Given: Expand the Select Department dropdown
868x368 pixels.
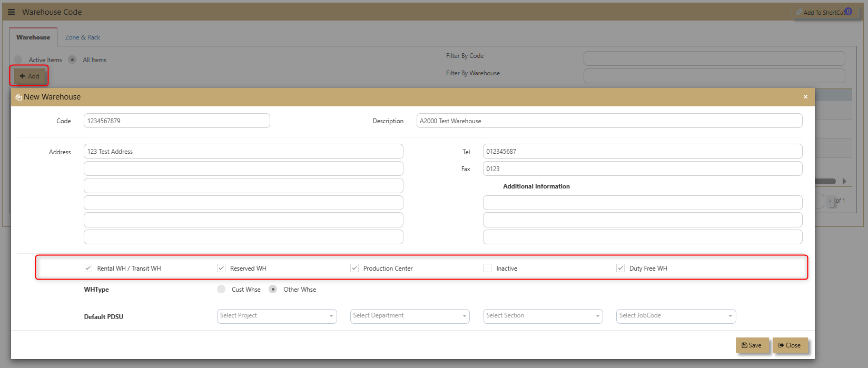Looking at the screenshot, I should tap(410, 316).
